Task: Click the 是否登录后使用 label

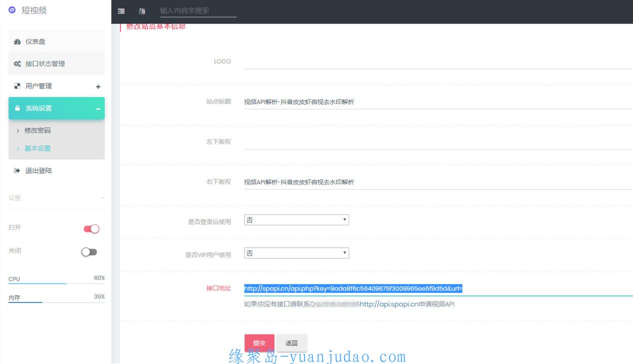Action: 209,222
